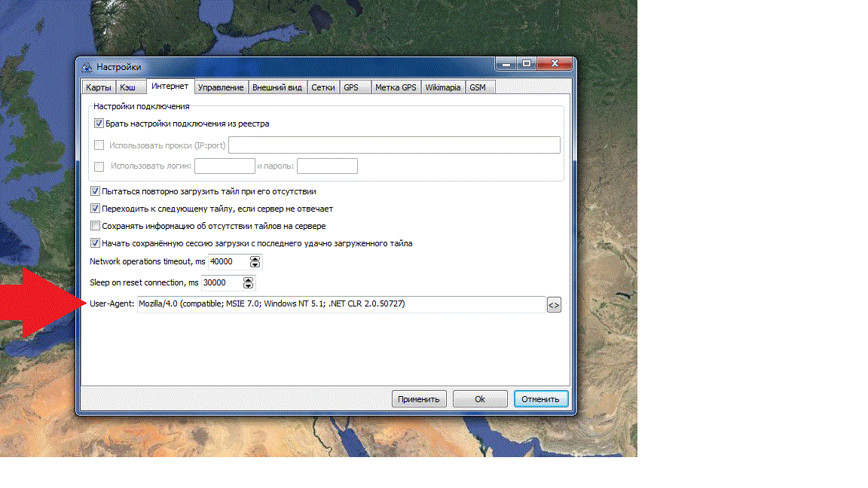The height and width of the screenshot is (488, 868).
Task: Increase Network operations timeout with spinner arrows
Action: [x=255, y=259]
